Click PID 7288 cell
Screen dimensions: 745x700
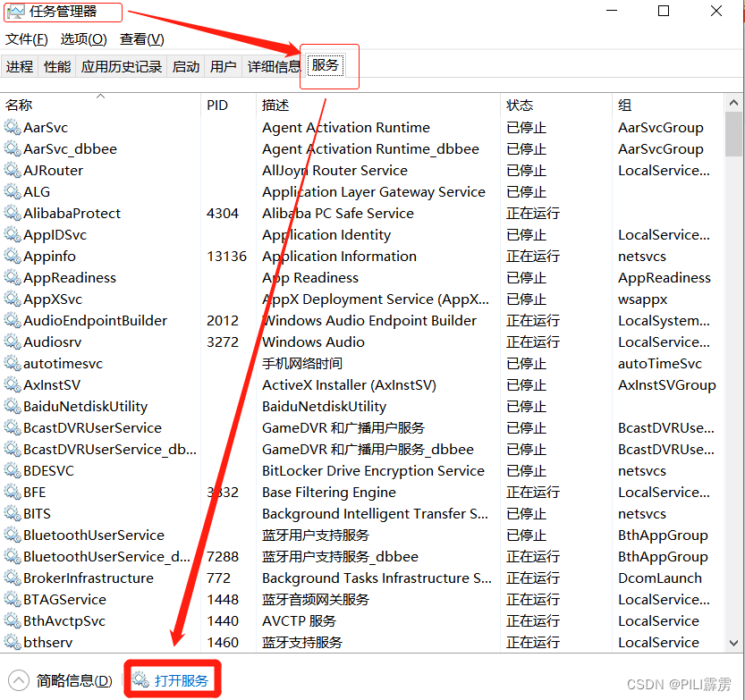pos(223,557)
